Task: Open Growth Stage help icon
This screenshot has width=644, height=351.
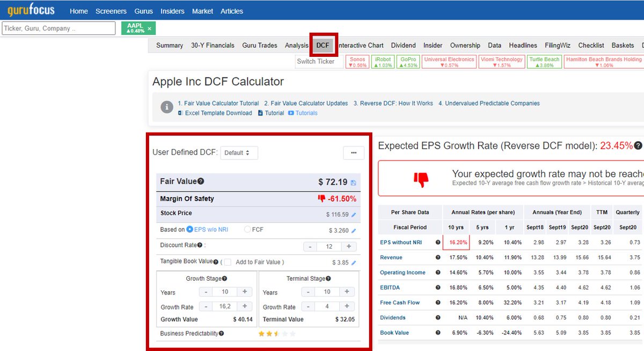Action: point(224,279)
